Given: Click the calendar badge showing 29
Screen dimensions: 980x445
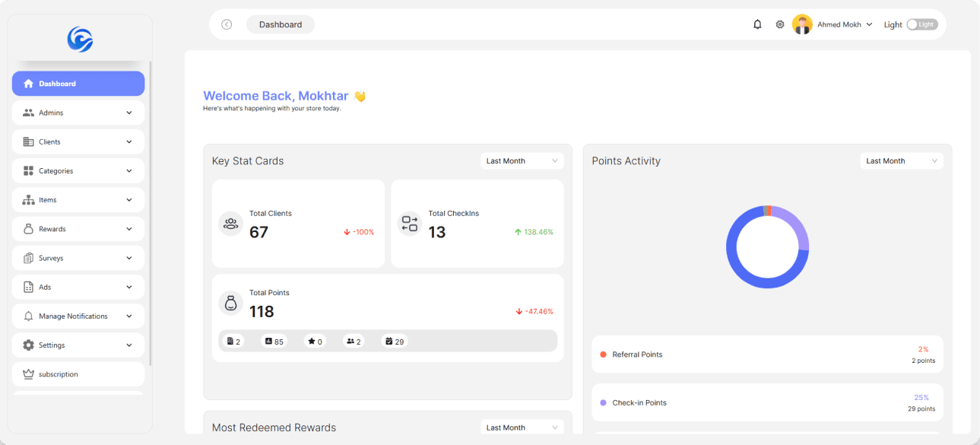Looking at the screenshot, I should point(394,341).
